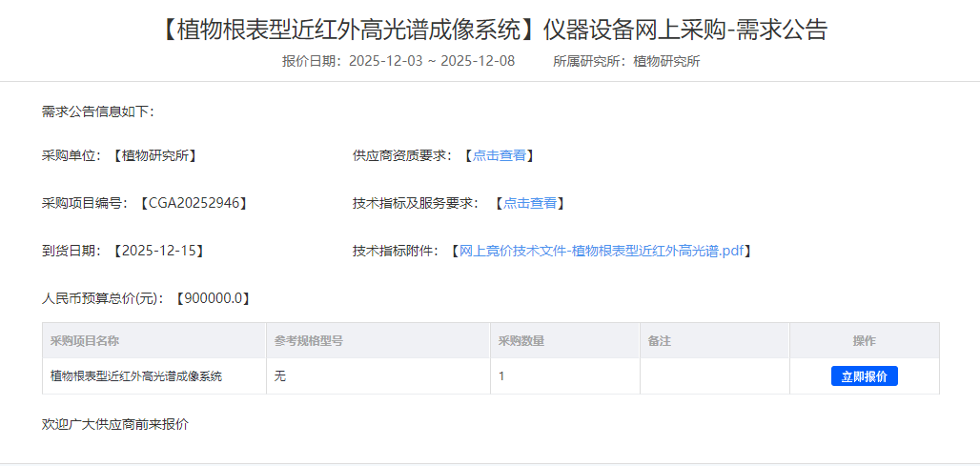Select the 植物根表型近红外高光谱成像系统 table cell
This screenshot has width=980, height=466.
[x=136, y=376]
